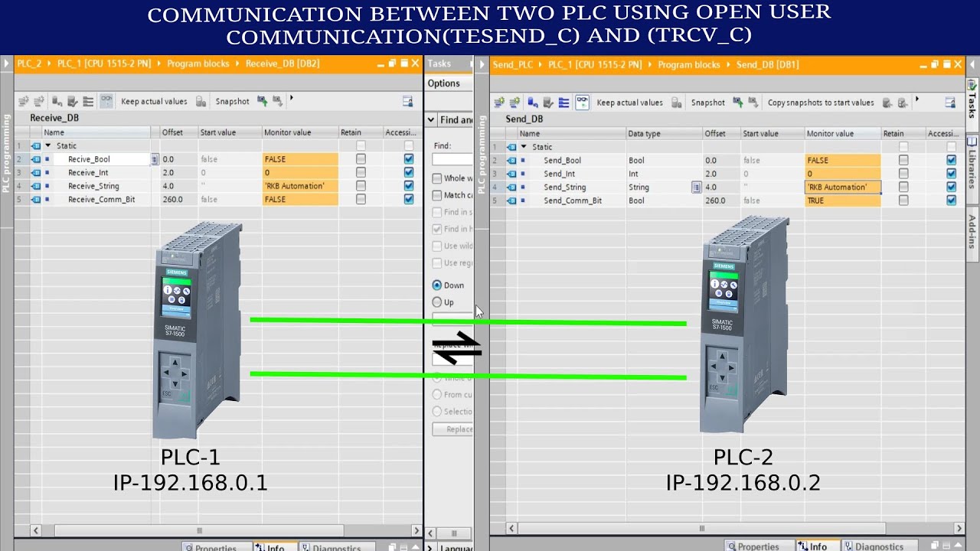Image resolution: width=980 pixels, height=551 pixels.
Task: Click first icon after Copy snapshots to start values
Action: pyautogui.click(x=887, y=103)
